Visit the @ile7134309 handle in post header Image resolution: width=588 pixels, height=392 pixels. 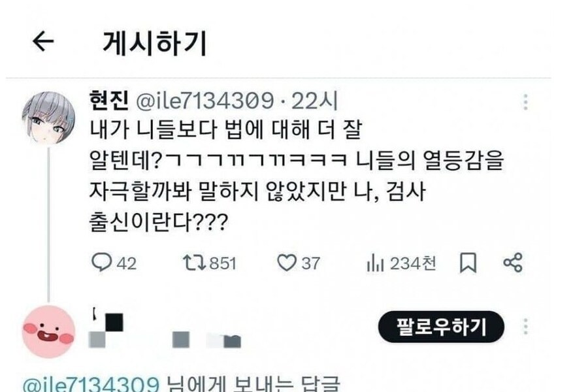(x=204, y=101)
